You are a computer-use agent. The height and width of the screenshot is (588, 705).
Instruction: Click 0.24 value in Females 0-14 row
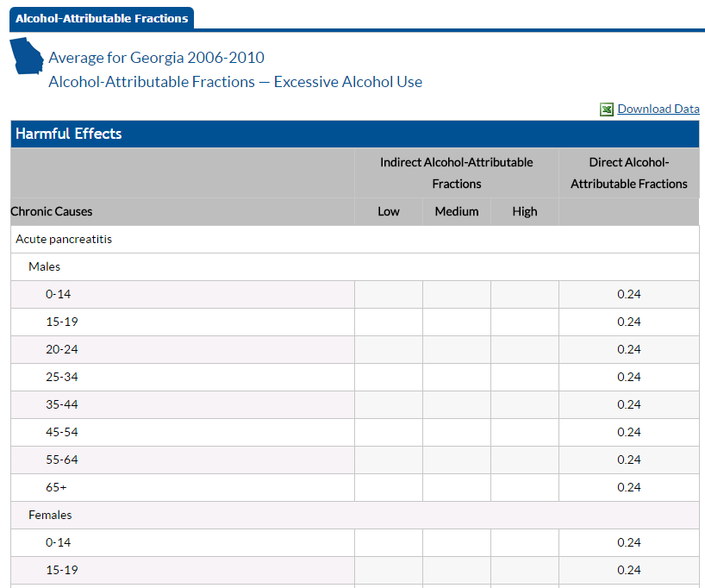629,542
